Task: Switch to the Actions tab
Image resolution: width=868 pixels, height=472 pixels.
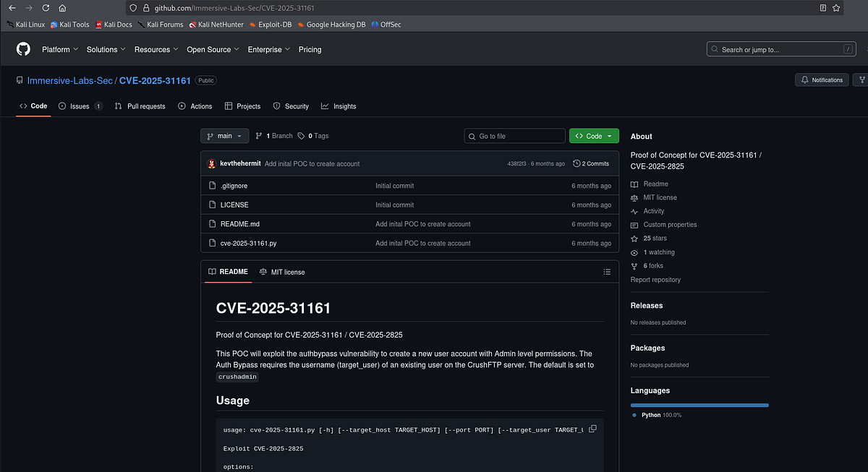Action: (x=195, y=106)
